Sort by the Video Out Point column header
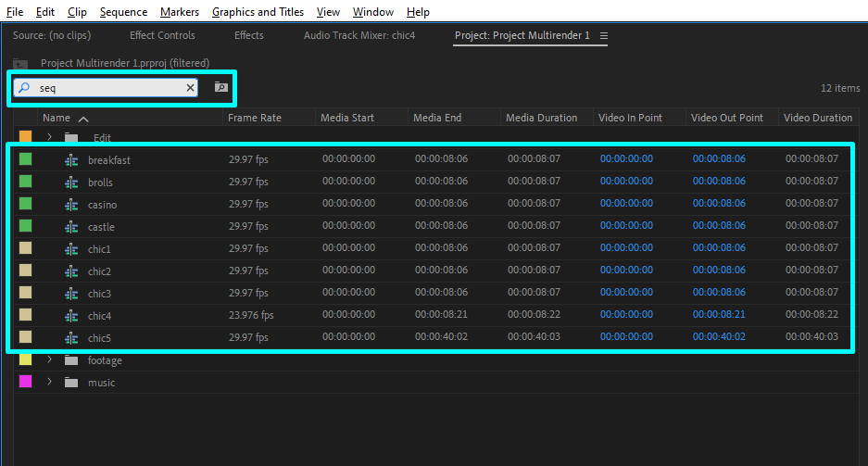868x466 pixels. pyautogui.click(x=727, y=118)
